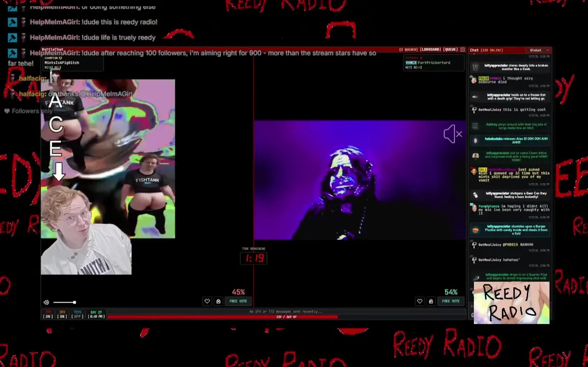Click badge icon next to 'life is truely reedy' message
The height and width of the screenshot is (367, 588).
point(23,38)
